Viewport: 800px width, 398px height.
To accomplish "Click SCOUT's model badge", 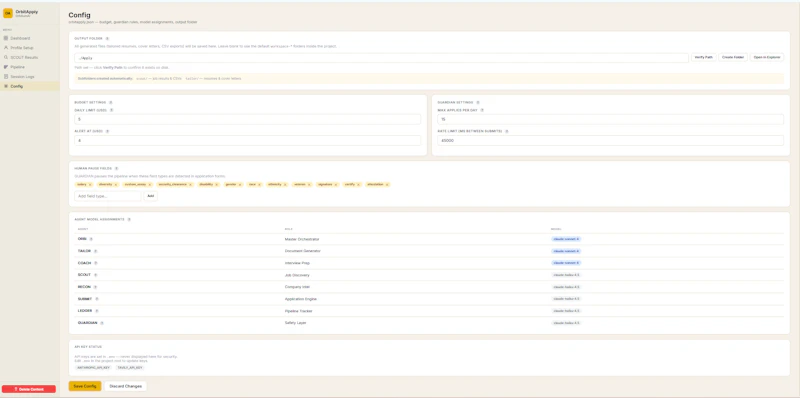I will (x=566, y=275).
